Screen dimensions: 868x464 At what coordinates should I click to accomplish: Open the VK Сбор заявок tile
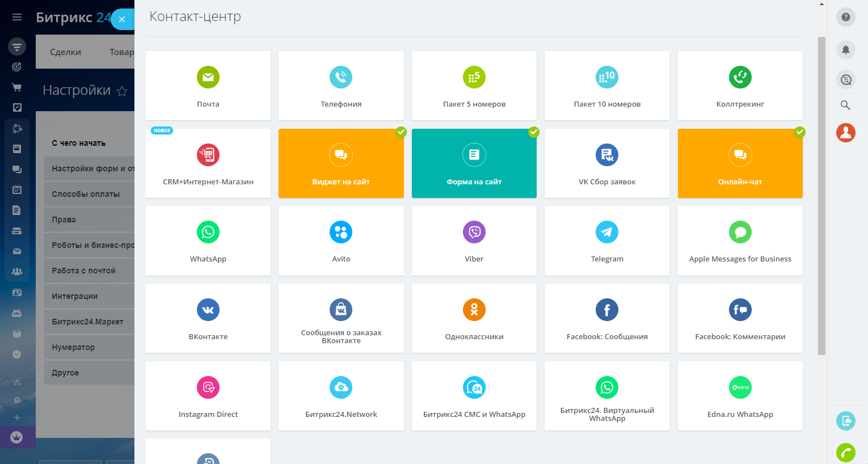(x=607, y=163)
